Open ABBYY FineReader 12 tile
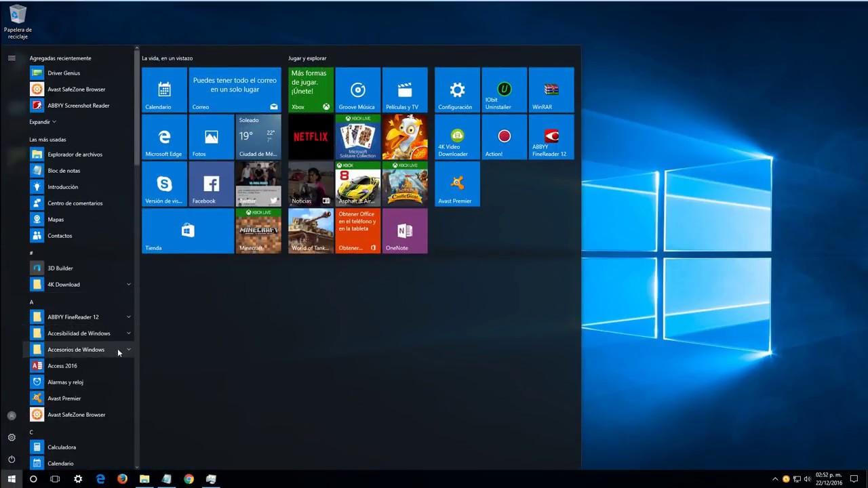Image resolution: width=868 pixels, height=488 pixels. [x=551, y=137]
